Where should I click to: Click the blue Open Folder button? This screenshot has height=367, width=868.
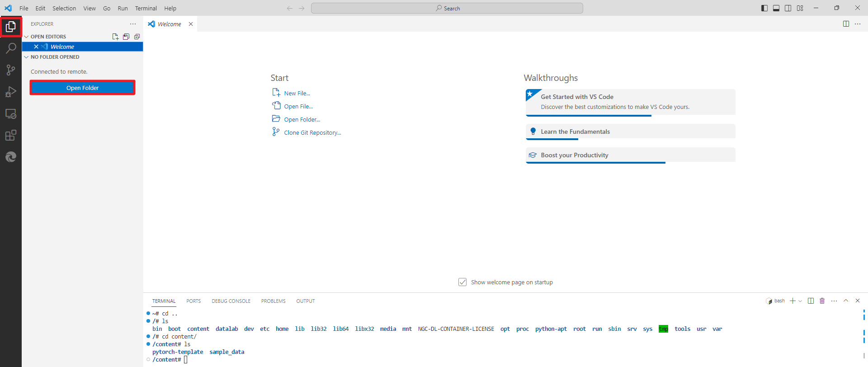[82, 88]
